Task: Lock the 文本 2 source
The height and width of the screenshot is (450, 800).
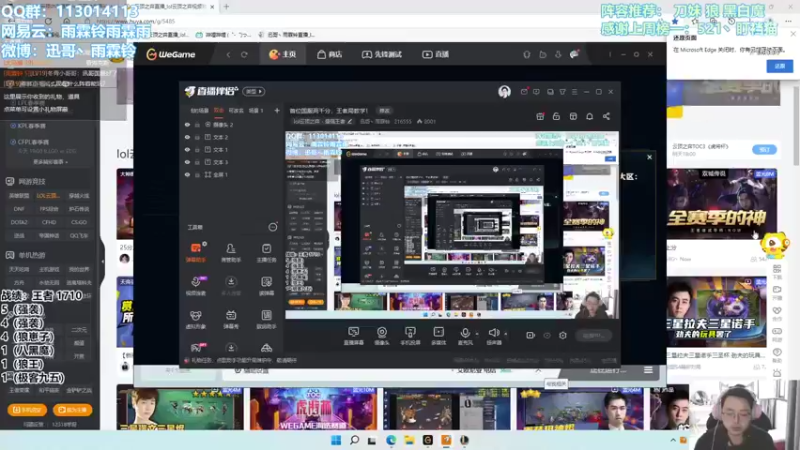Action: pos(197,137)
